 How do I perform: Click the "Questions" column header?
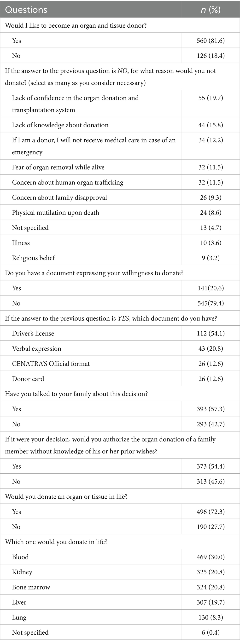26,10
